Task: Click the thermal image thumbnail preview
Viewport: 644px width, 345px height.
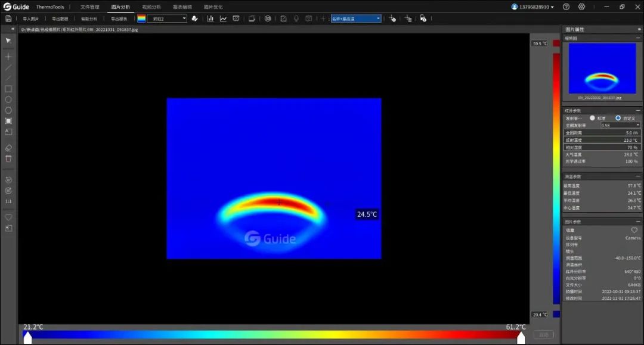Action: 602,69
